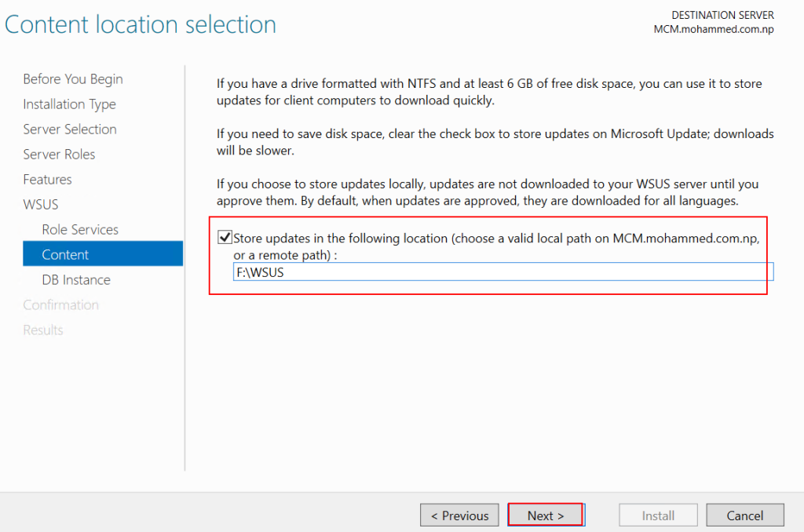Click the greyed-out Install button
Viewport: 804px width, 532px height.
(x=658, y=516)
